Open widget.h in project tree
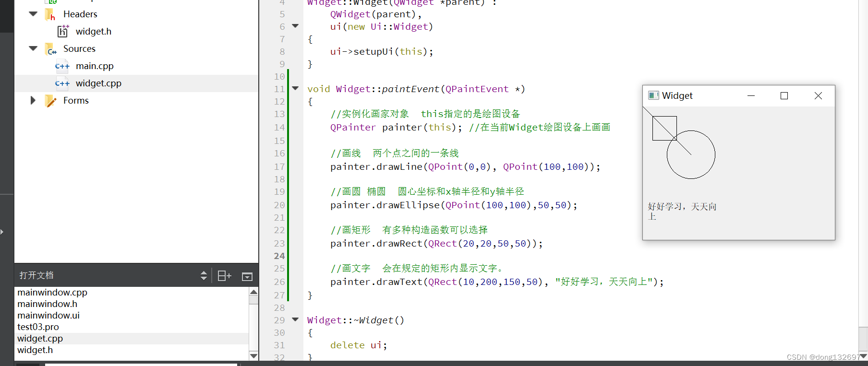The image size is (868, 366). point(94,31)
